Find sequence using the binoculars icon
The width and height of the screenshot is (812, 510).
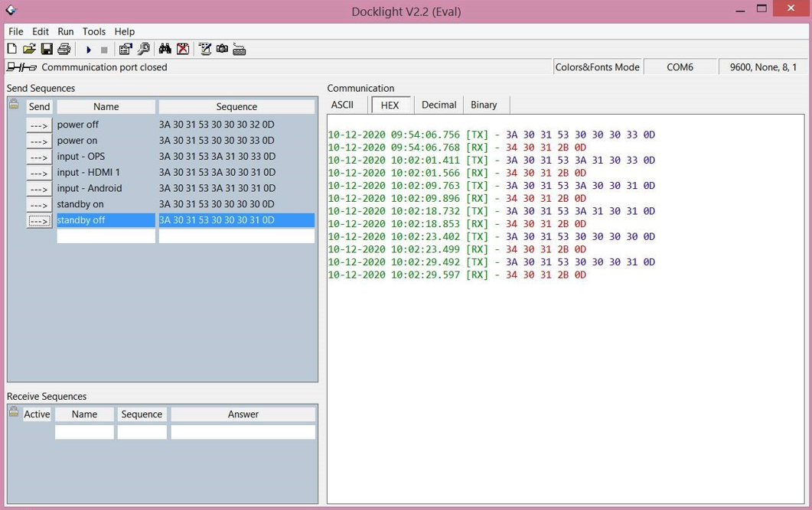165,50
